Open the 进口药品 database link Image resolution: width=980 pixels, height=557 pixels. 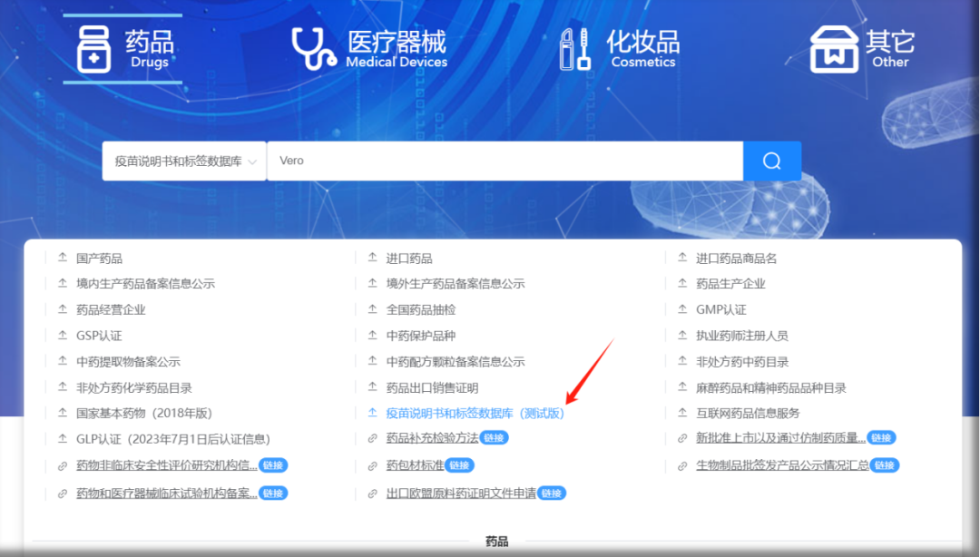coord(409,259)
